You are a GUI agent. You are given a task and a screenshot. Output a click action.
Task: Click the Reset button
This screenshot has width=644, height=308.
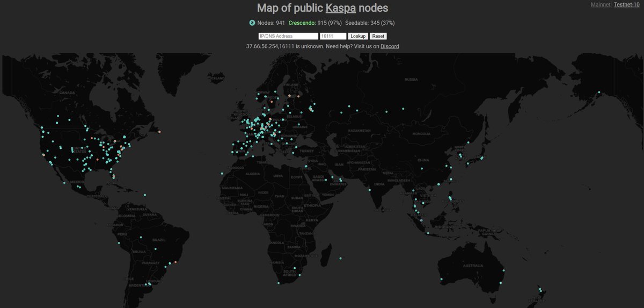378,36
